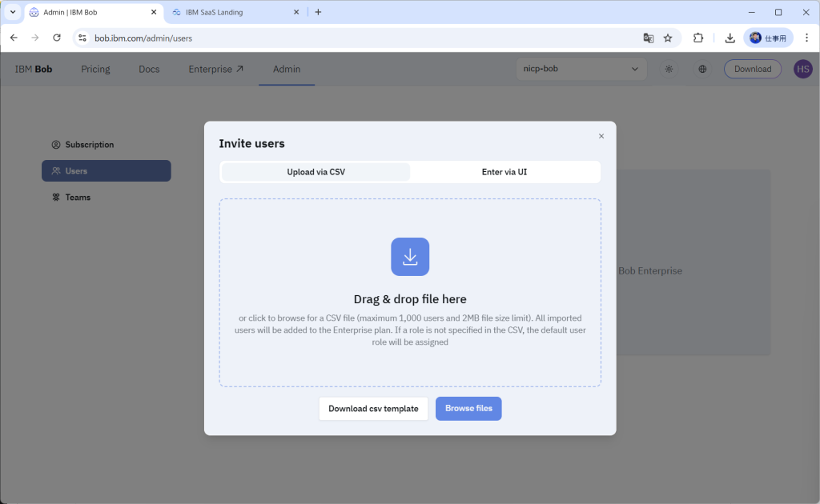
Task: Click the Bob Enterprise text behind the dialog
Action: click(650, 271)
